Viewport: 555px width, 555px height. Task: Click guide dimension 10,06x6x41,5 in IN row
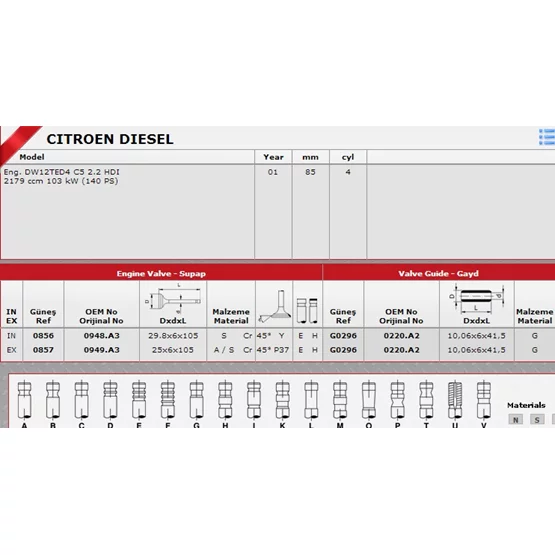point(476,336)
